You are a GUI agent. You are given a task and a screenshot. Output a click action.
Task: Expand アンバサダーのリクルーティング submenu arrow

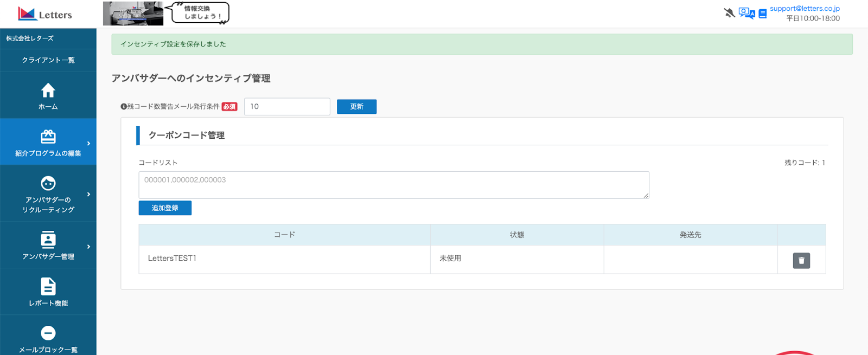pos(88,195)
